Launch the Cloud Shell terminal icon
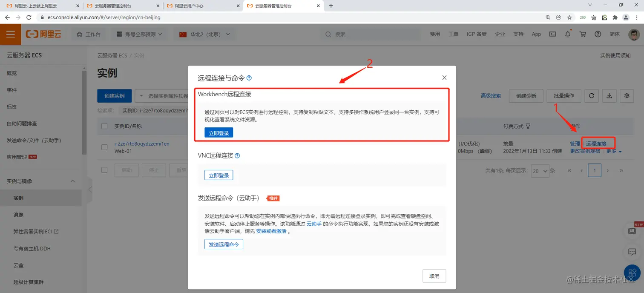644x293 pixels. click(x=552, y=34)
